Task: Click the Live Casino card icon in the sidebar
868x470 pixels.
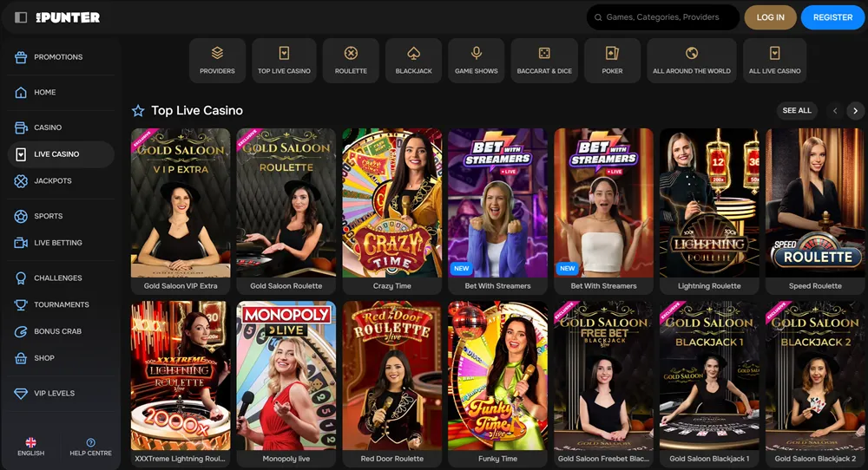Action: [21, 154]
